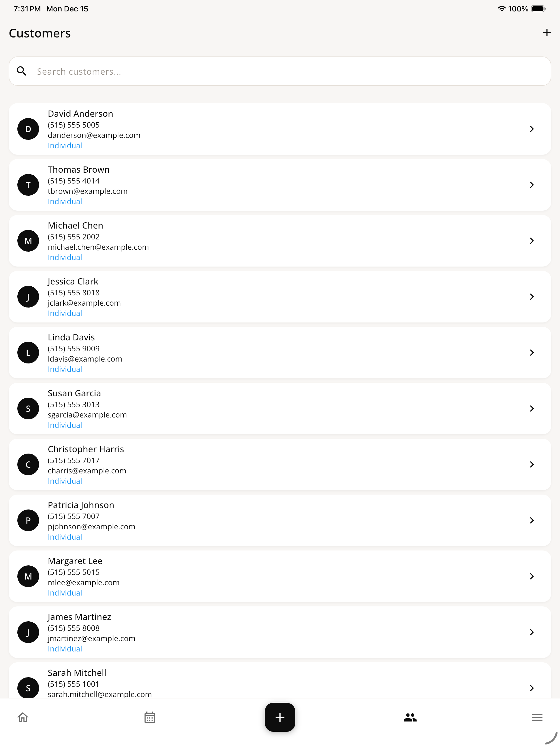Open Sarah Mitchell customer entry

pyautogui.click(x=280, y=680)
